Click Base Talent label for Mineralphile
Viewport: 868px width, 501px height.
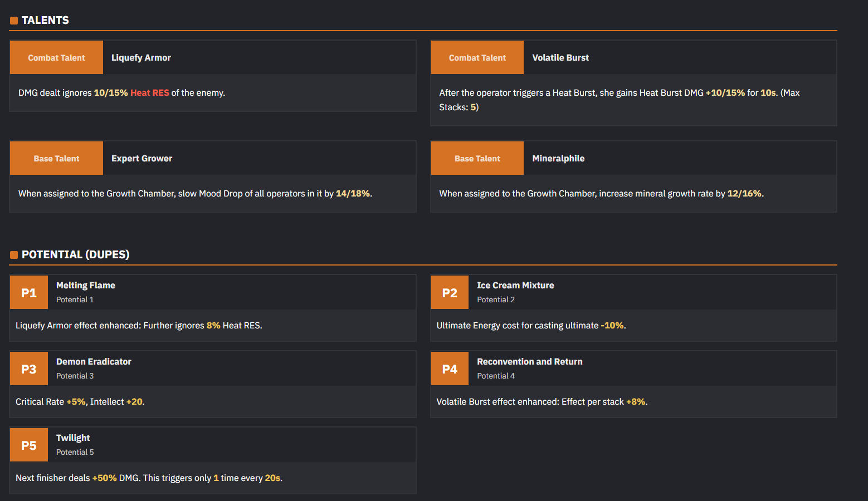point(477,158)
